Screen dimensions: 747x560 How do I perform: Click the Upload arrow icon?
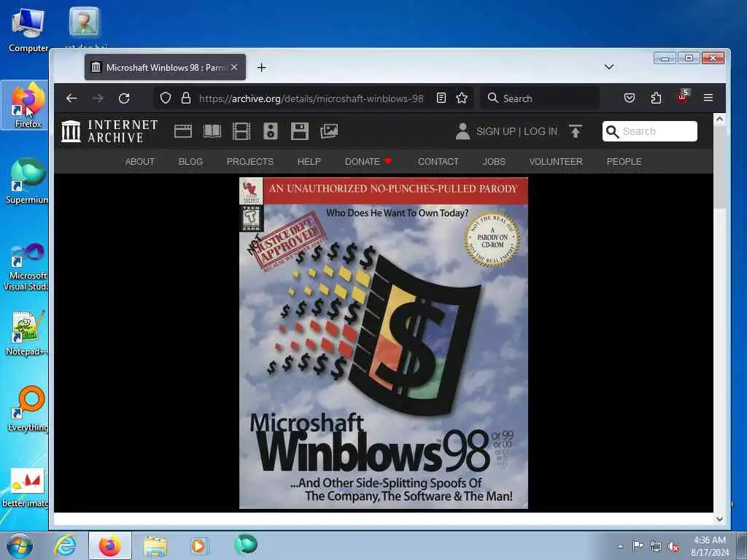(576, 131)
